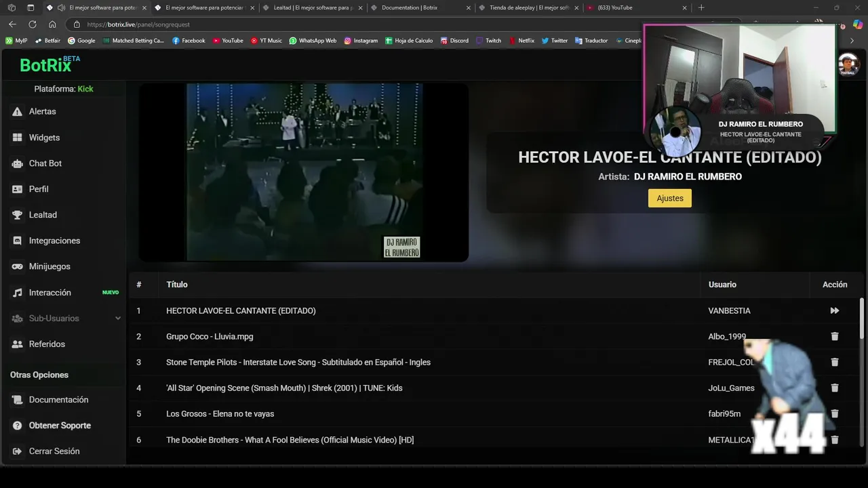Go to the browser home page

tap(52, 24)
